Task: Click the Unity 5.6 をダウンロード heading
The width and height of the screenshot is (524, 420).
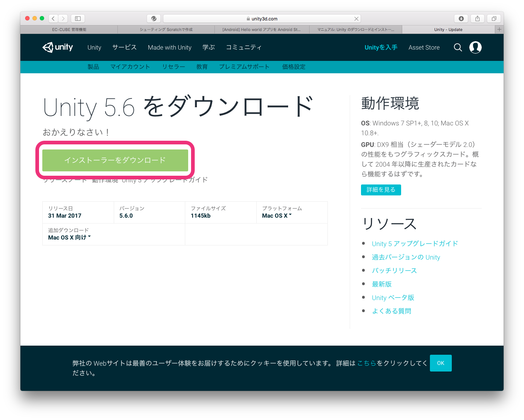Action: [x=178, y=107]
